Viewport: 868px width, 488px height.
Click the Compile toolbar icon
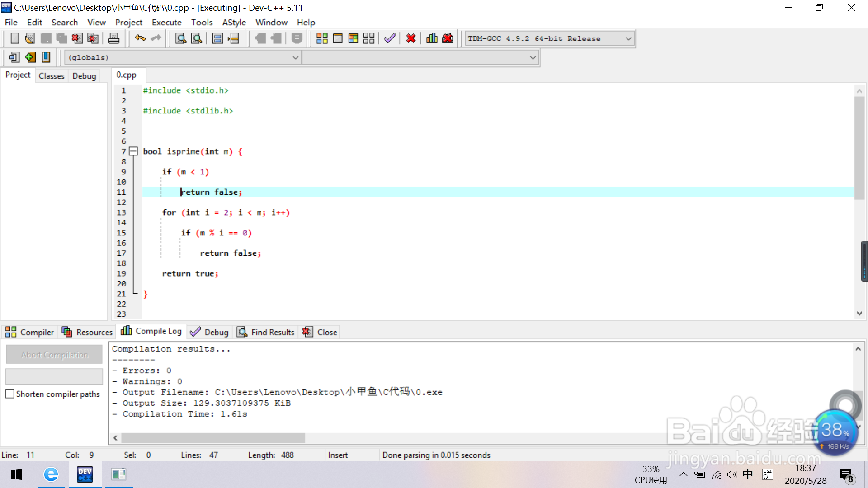322,38
